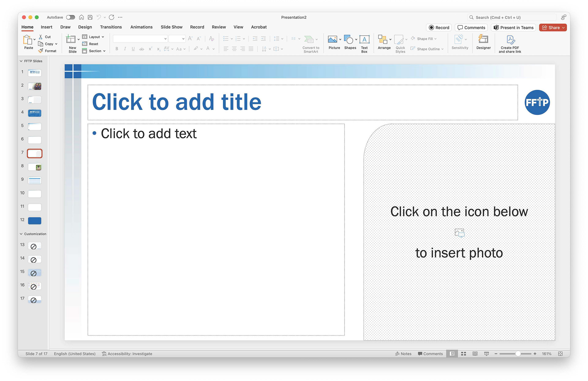Click the Designer icon in ribbon

point(483,40)
